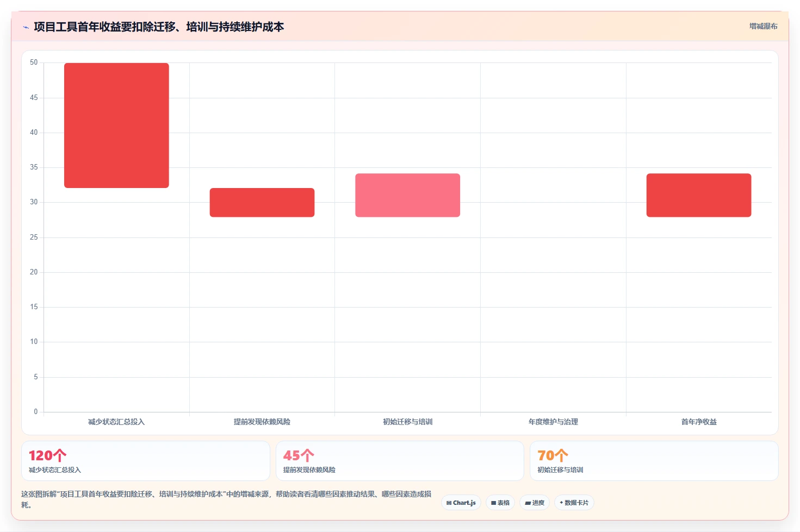
Task: Click the 首年净收益 waterfall bar
Action: pos(699,195)
